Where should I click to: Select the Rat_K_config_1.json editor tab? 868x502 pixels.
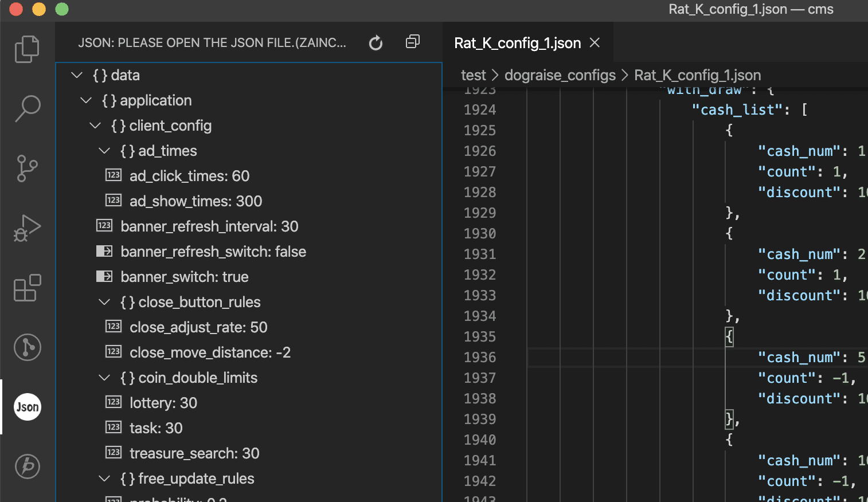click(x=527, y=43)
